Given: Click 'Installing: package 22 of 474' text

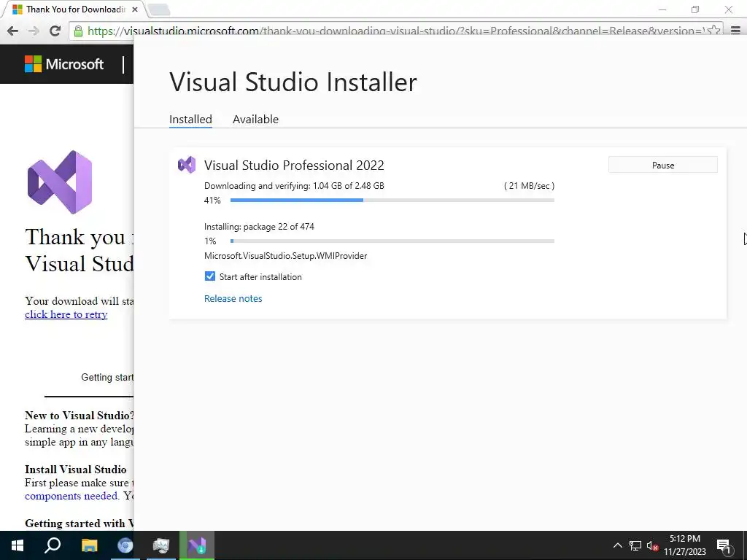Looking at the screenshot, I should [259, 227].
